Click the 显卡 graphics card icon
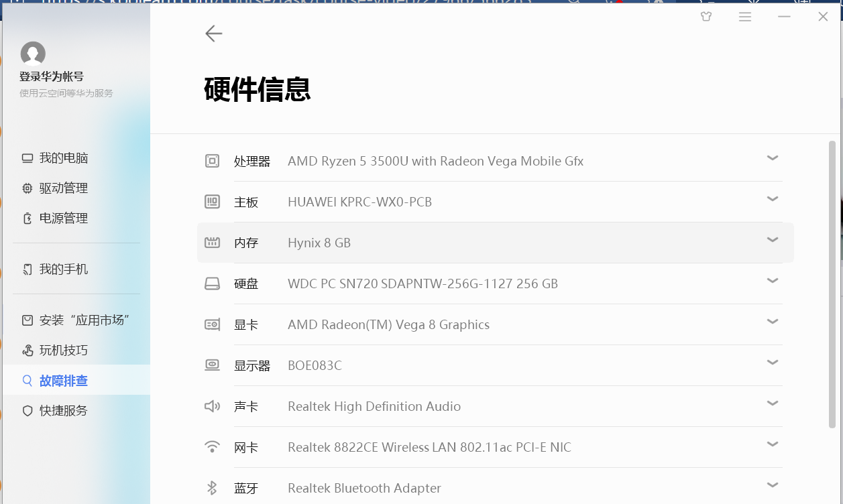 pyautogui.click(x=212, y=324)
